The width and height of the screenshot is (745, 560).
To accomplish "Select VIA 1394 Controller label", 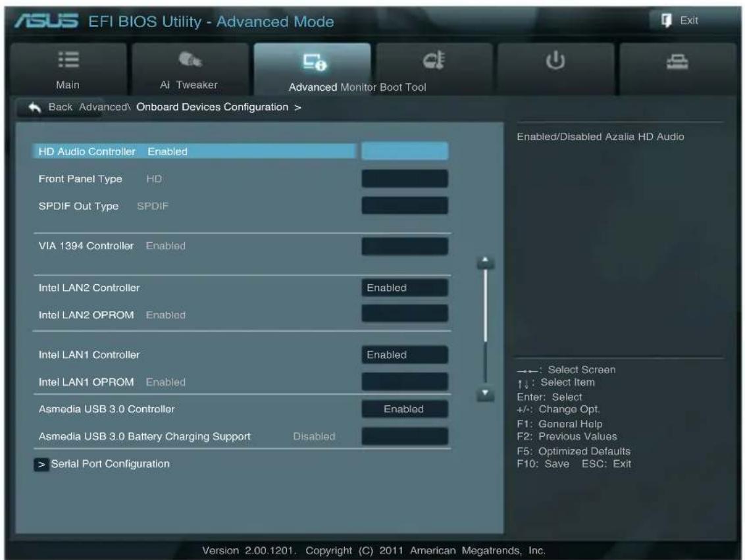I will (x=86, y=246).
